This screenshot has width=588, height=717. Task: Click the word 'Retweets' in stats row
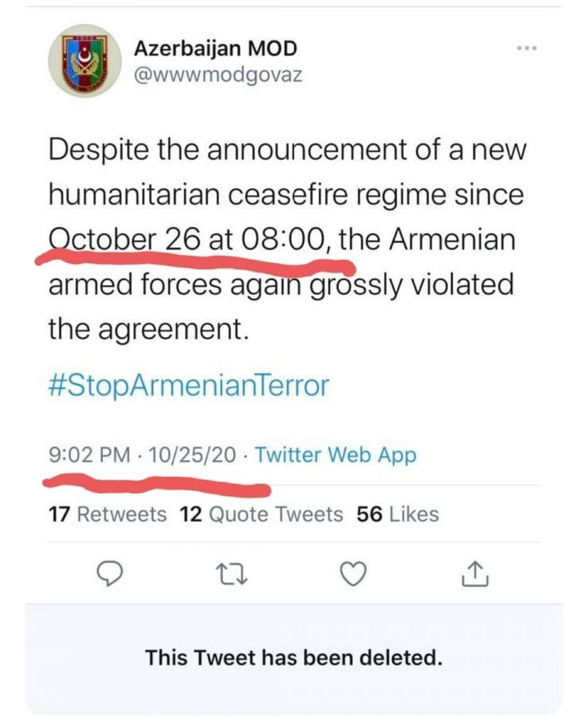[122, 514]
